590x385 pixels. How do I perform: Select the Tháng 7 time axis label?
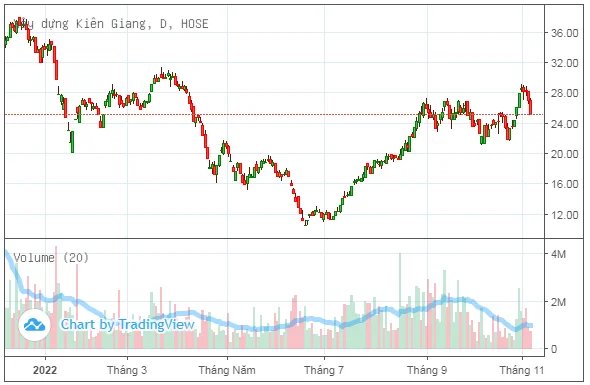pyautogui.click(x=324, y=370)
